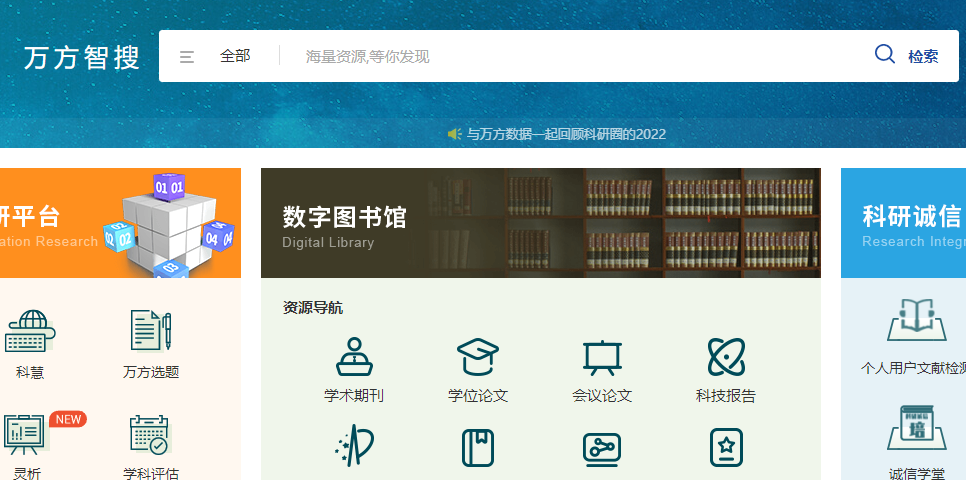Click the 会议论文 presentation board icon
This screenshot has width=966, height=480.
click(x=602, y=357)
